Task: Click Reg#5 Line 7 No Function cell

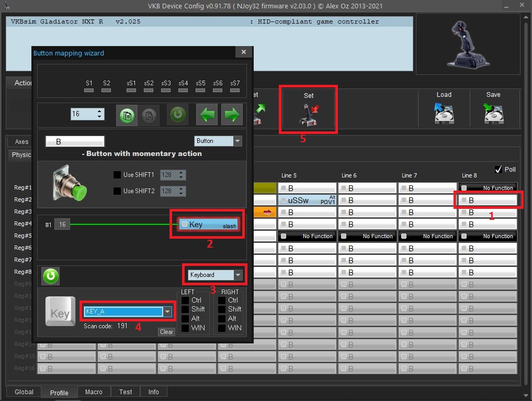Action: (x=427, y=236)
